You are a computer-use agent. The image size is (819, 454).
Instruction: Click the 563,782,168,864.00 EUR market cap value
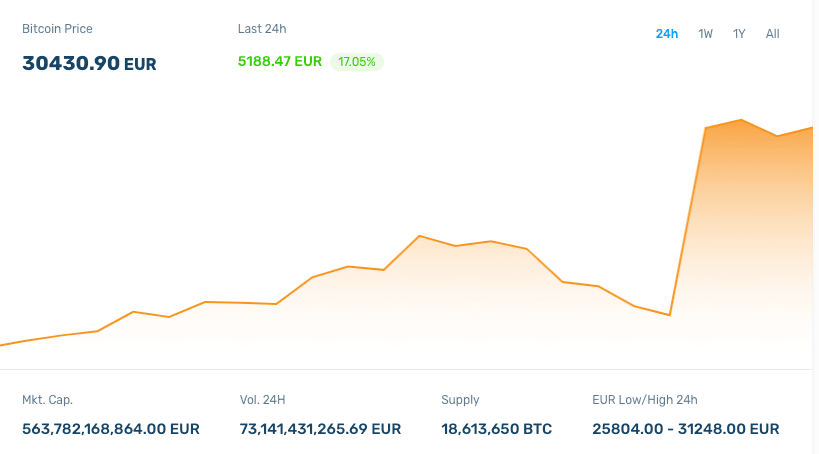coord(111,429)
